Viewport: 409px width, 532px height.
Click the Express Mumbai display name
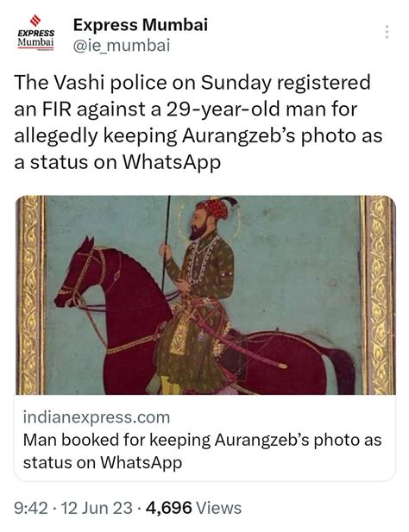coord(140,25)
